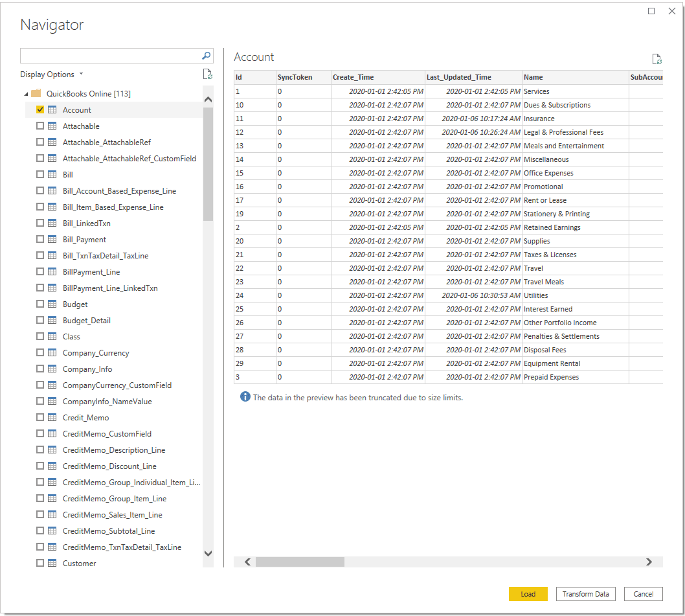The width and height of the screenshot is (685, 616).
Task: Click the info icon about truncated data
Action: [245, 397]
